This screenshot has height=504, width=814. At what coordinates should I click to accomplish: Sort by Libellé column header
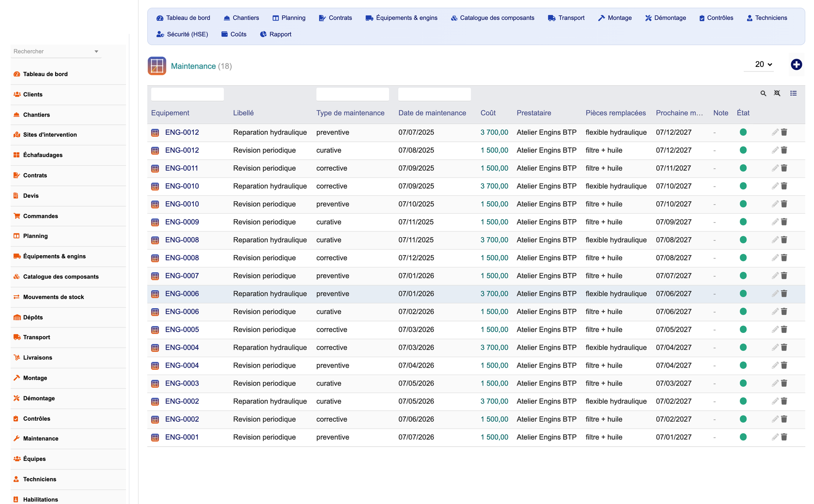(243, 113)
